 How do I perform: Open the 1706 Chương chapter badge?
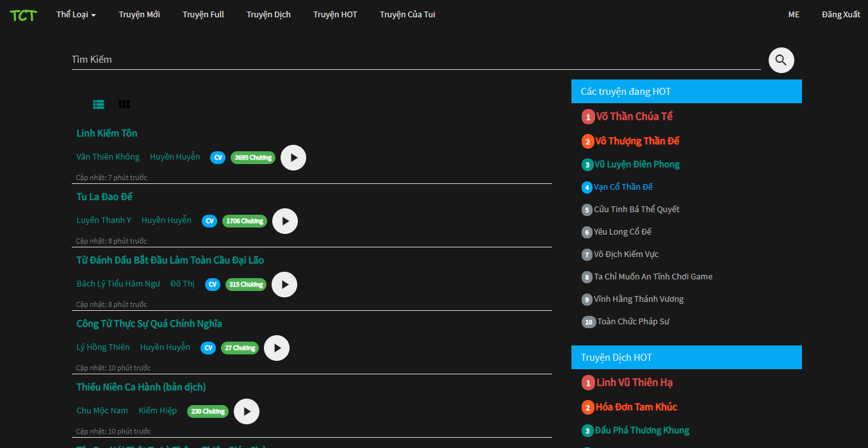click(245, 221)
